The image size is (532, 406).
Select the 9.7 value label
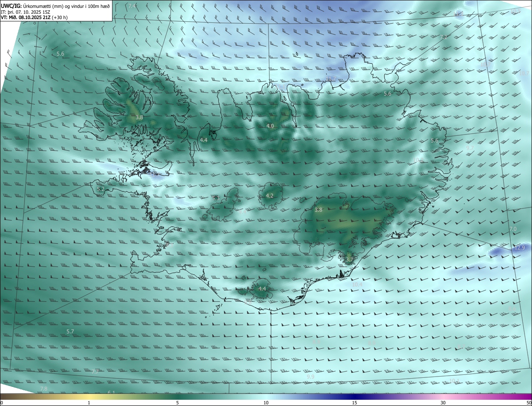[470, 148]
